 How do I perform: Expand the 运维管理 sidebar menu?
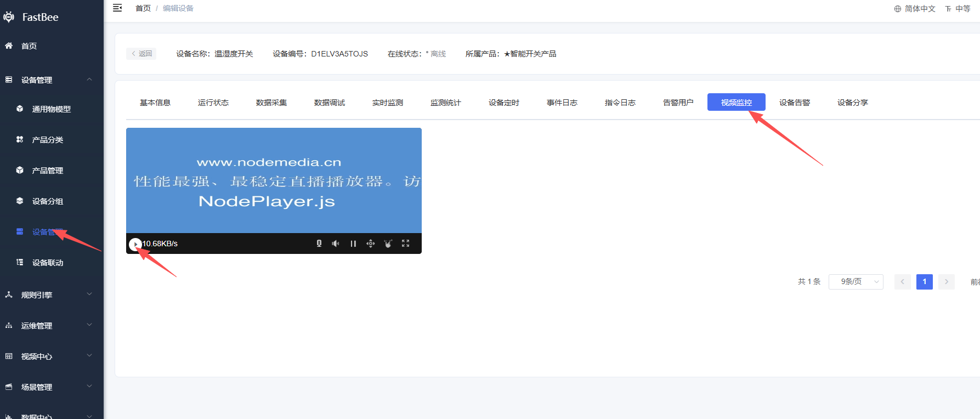(52, 326)
